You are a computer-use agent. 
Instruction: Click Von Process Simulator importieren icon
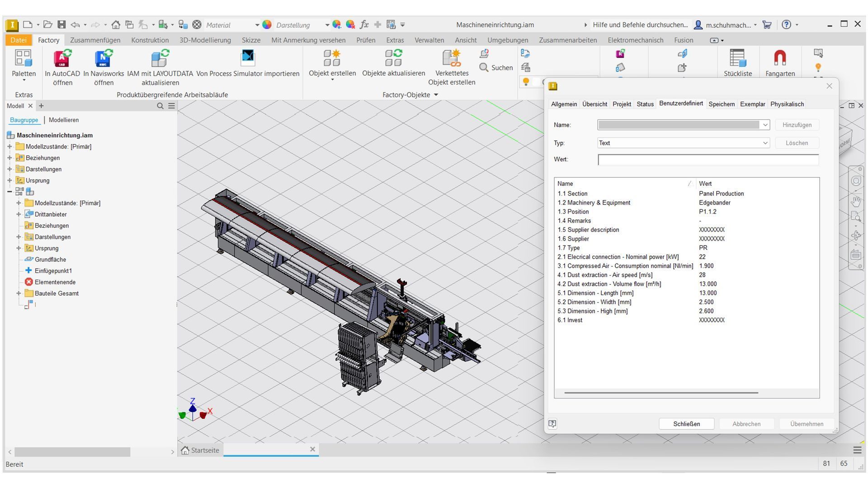pos(248,59)
